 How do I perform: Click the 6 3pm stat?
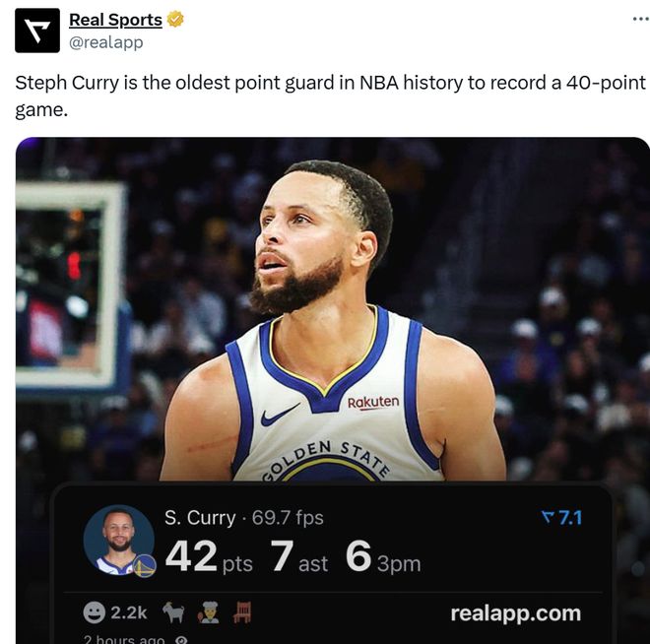tap(383, 558)
